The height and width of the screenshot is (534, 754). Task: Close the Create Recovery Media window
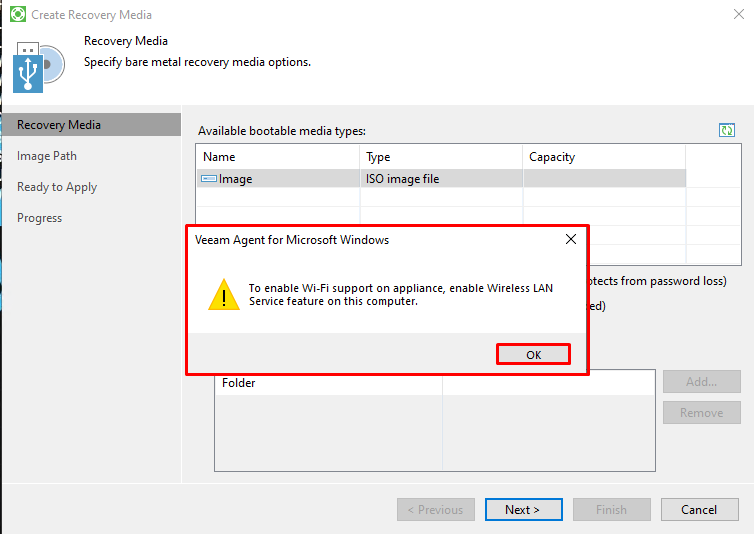pos(739,14)
